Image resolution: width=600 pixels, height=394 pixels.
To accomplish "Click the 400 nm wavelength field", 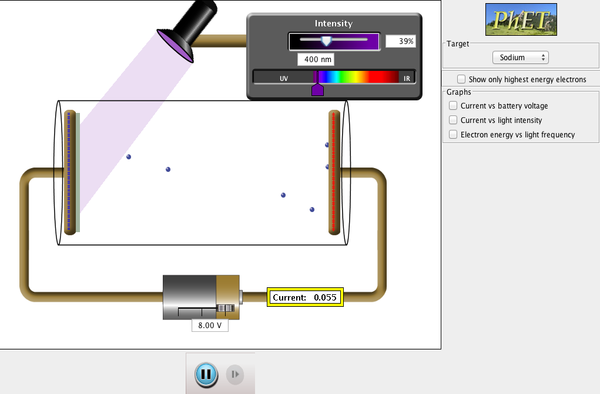I will pos(316,59).
